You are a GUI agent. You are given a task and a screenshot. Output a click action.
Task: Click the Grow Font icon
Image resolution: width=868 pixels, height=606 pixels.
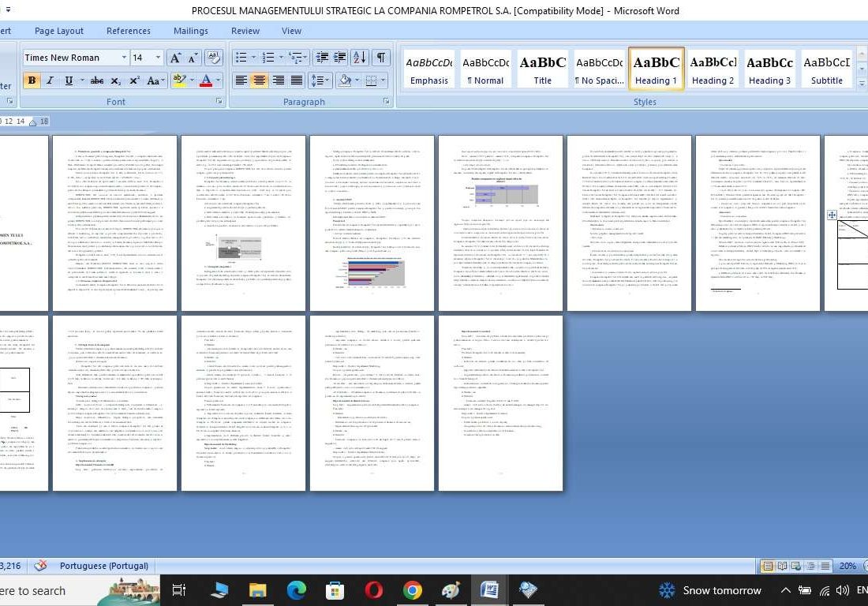[x=175, y=58]
